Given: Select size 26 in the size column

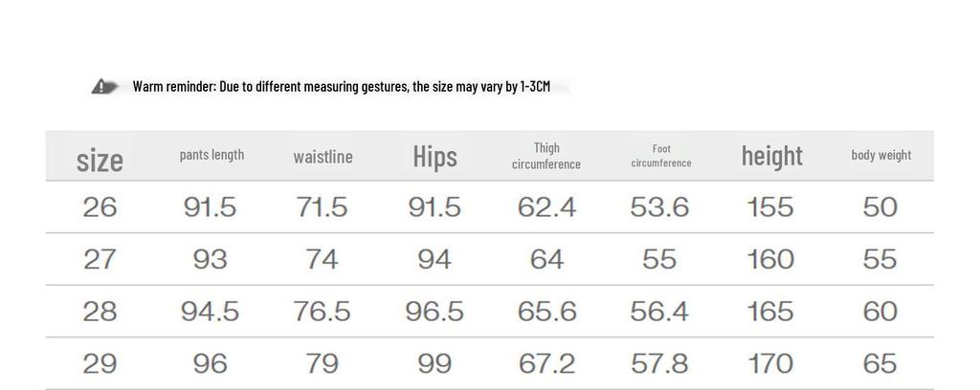Looking at the screenshot, I should coord(100,207).
